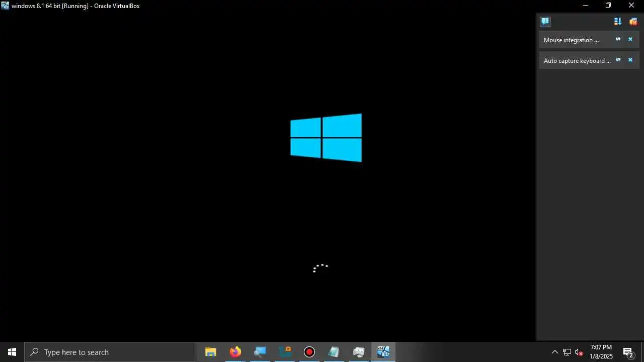
Task: Close the VirtualBox VM window
Action: pyautogui.click(x=631, y=6)
